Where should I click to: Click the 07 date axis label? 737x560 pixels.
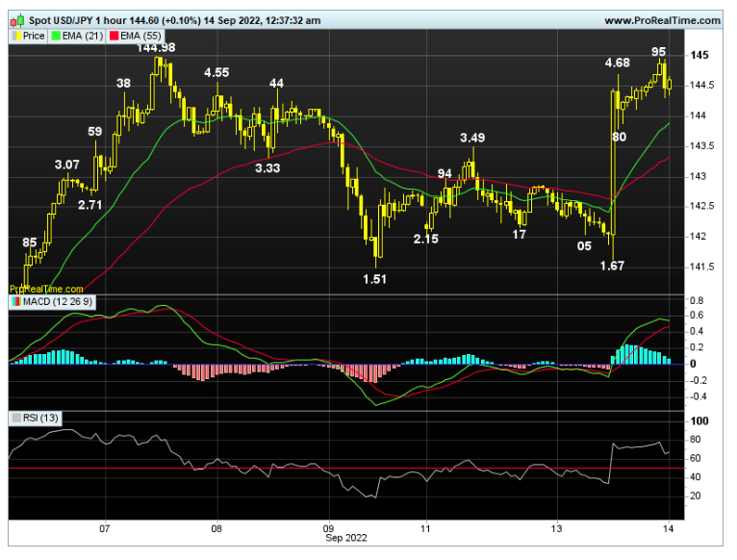click(x=104, y=528)
